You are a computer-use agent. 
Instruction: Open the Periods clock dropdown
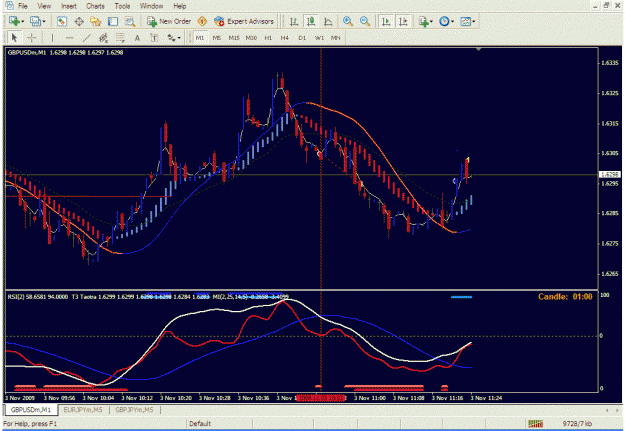click(446, 21)
